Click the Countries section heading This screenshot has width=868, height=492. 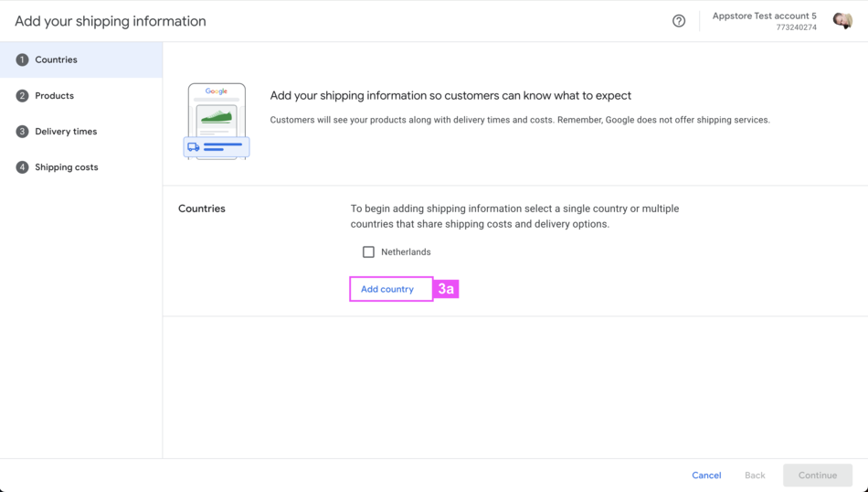click(202, 209)
